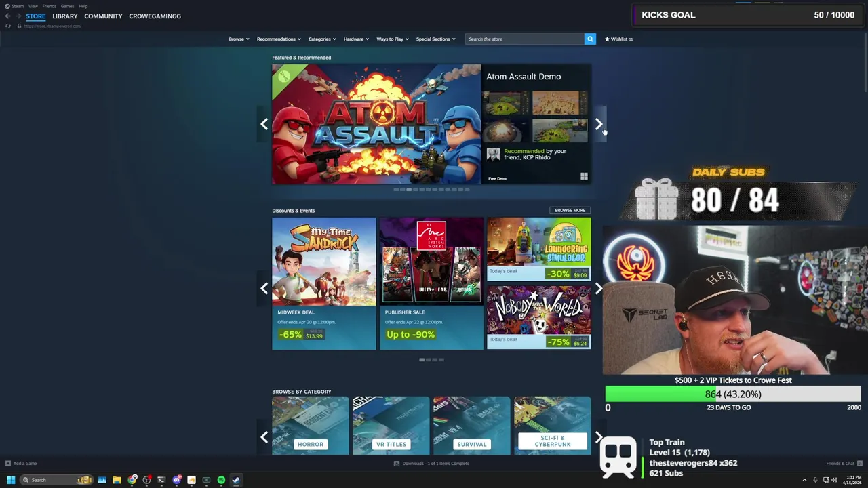868x488 pixels.
Task: Click the BROWSE MORE button
Action: click(x=570, y=210)
